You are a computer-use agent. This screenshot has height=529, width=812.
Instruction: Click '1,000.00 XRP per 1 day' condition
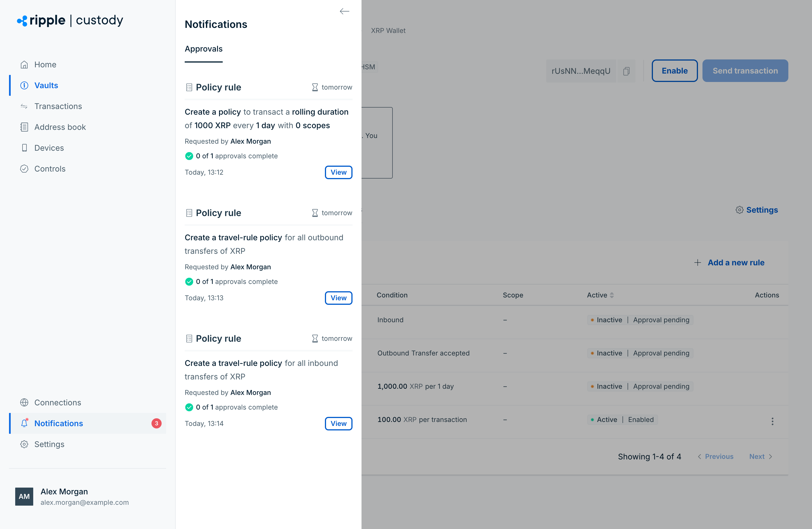point(416,386)
